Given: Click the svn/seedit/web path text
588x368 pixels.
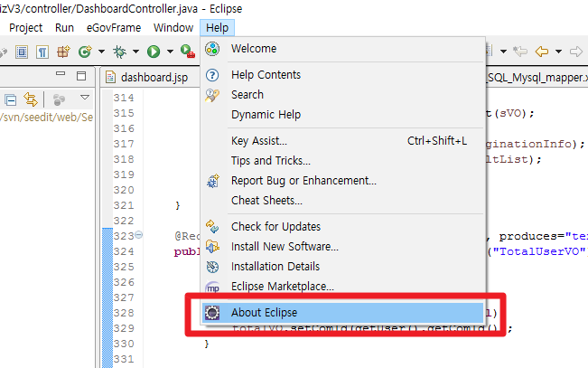Looking at the screenshot, I should [x=46, y=118].
